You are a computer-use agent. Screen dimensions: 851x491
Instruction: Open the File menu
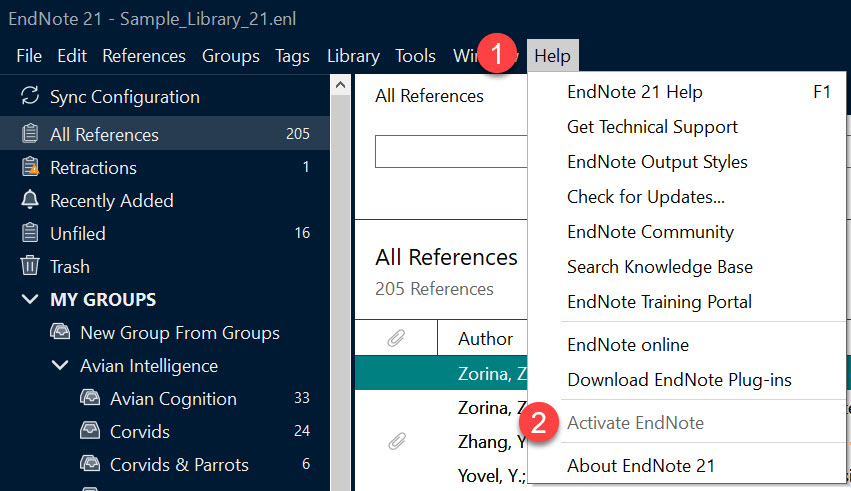point(29,56)
